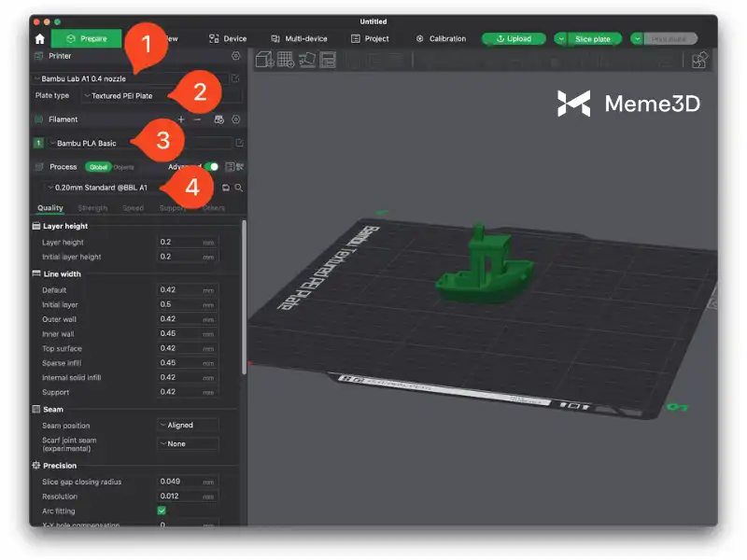This screenshot has width=747, height=560.
Task: Remove a filament with the minus icon
Action: tap(197, 119)
